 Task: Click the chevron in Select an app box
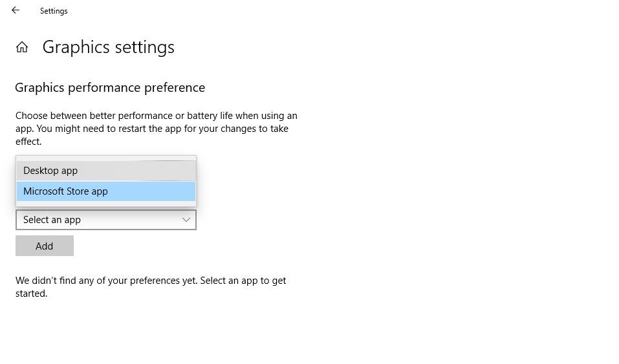186,220
